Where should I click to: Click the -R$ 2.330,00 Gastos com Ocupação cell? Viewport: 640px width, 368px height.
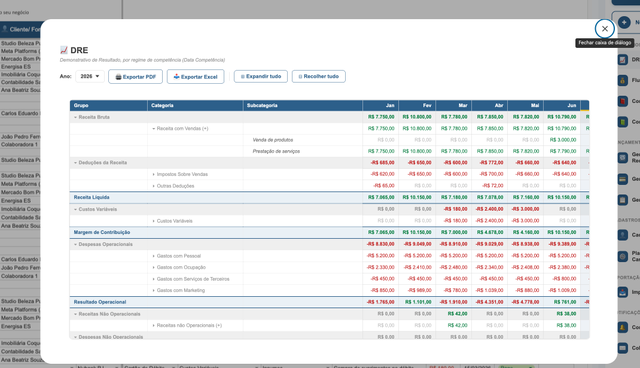[x=380, y=268]
